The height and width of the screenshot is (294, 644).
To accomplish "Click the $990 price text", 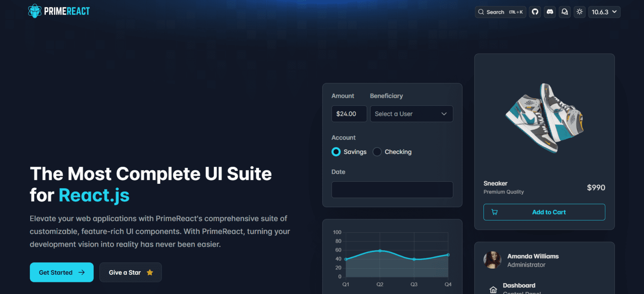I will pos(596,187).
